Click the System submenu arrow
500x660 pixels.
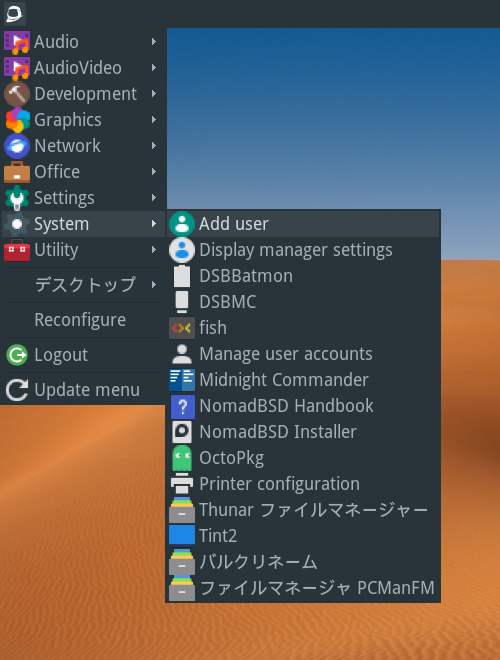(154, 224)
